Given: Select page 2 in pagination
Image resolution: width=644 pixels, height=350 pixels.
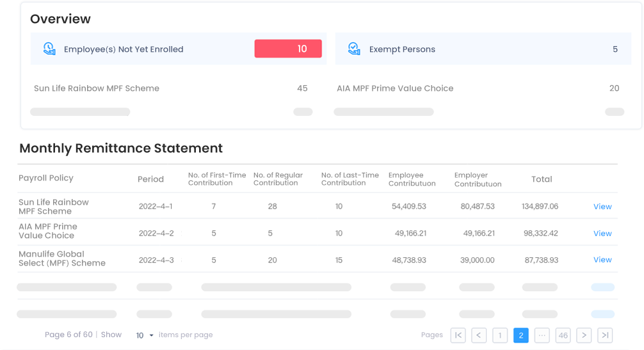Looking at the screenshot, I should pyautogui.click(x=521, y=335).
